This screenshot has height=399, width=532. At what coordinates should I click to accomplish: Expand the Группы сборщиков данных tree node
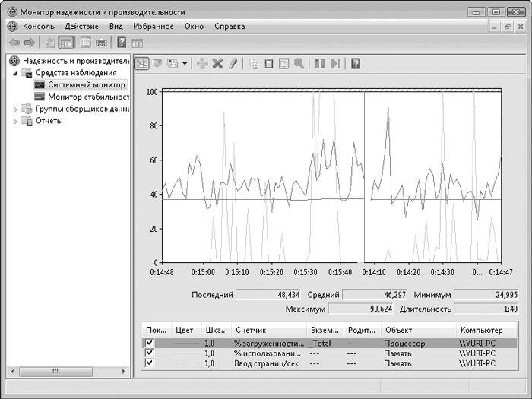pyautogui.click(x=16, y=109)
